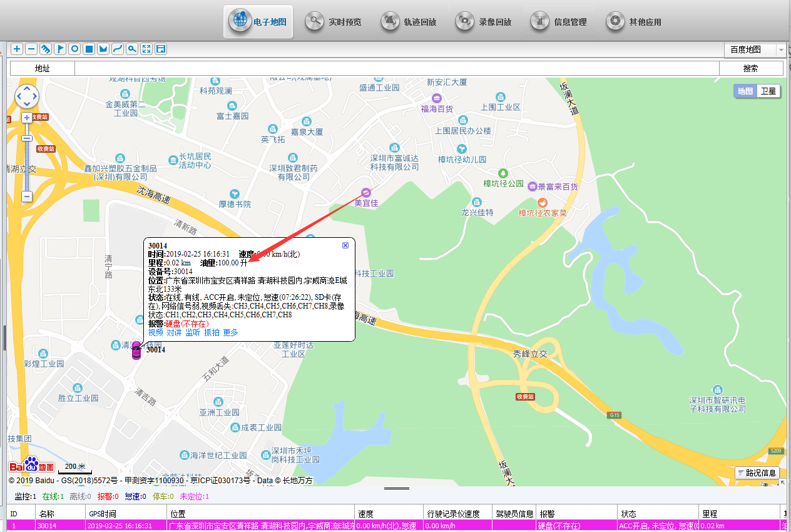
Task: Select the 30014 vehicle marker on map
Action: coord(136,351)
